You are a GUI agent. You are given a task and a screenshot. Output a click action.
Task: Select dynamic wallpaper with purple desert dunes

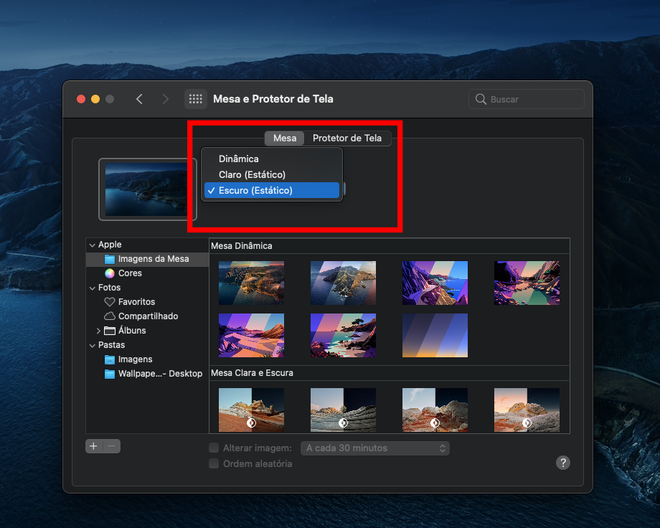point(251,335)
